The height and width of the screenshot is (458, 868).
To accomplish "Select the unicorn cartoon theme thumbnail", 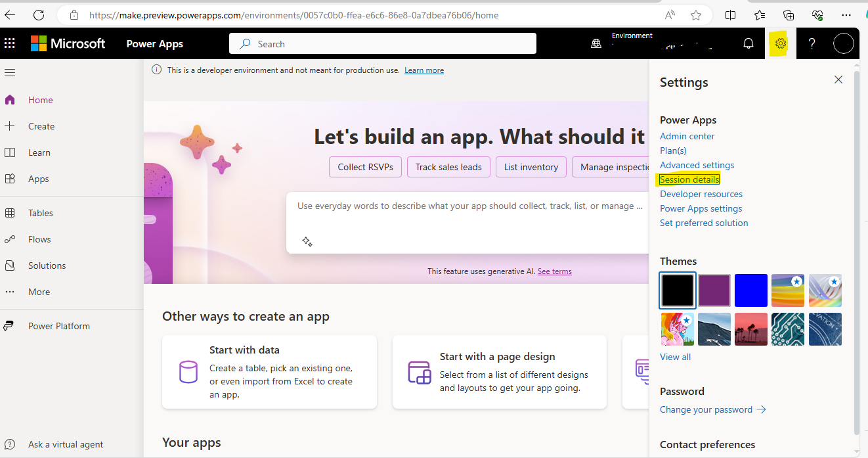I will pos(677,329).
